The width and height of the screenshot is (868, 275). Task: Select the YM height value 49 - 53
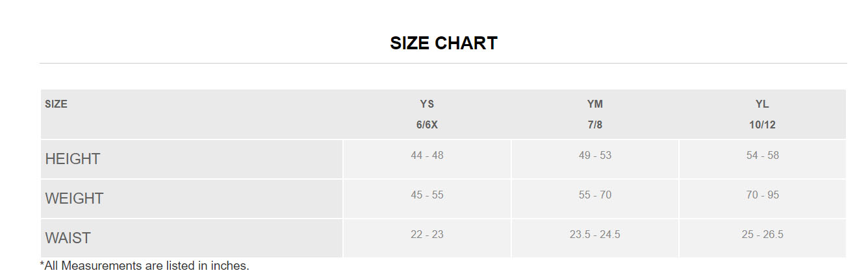(x=594, y=156)
